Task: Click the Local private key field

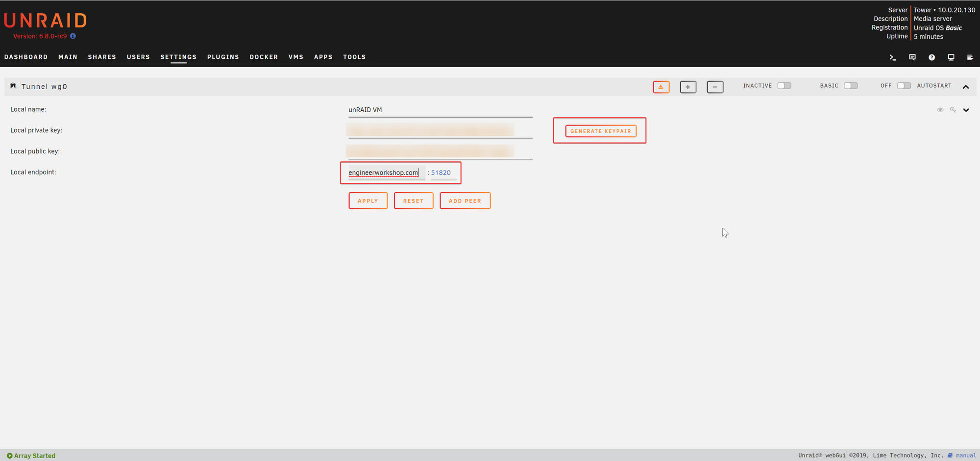Action: click(x=441, y=130)
